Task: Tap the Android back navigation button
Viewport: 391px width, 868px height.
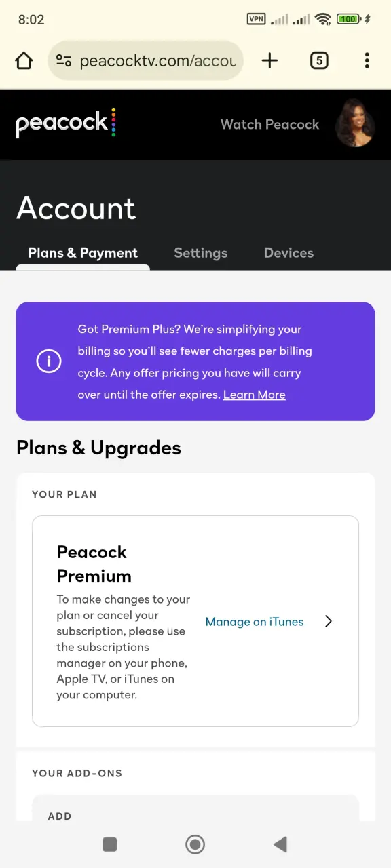Action: point(280,844)
